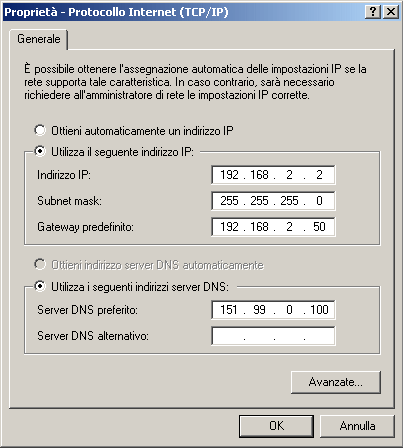Click the Gateway predefinito last octet 50
The height and width of the screenshot is (448, 403).
[319, 227]
